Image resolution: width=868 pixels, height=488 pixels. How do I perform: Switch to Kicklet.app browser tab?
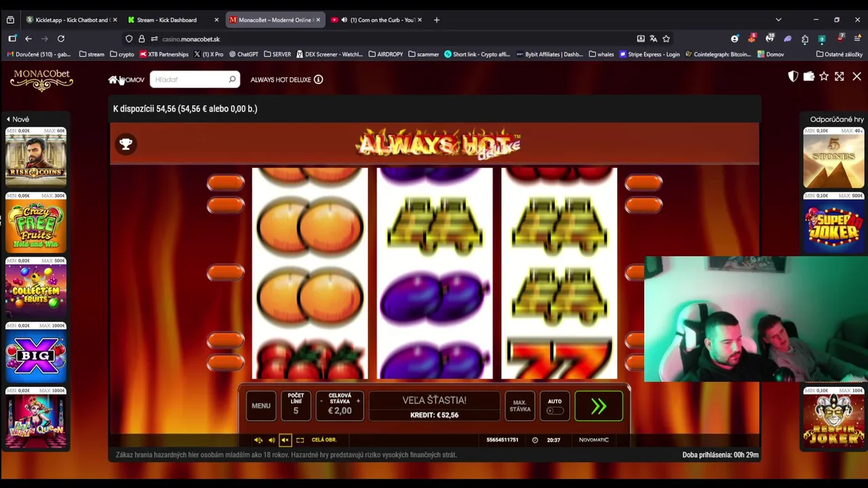[71, 20]
